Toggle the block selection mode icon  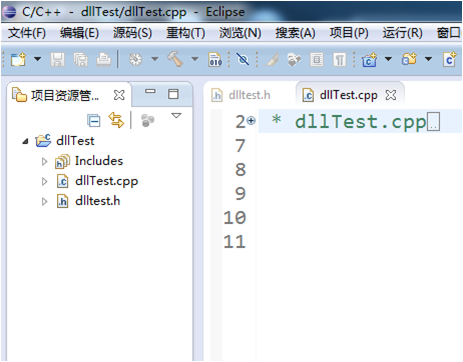coord(316,60)
